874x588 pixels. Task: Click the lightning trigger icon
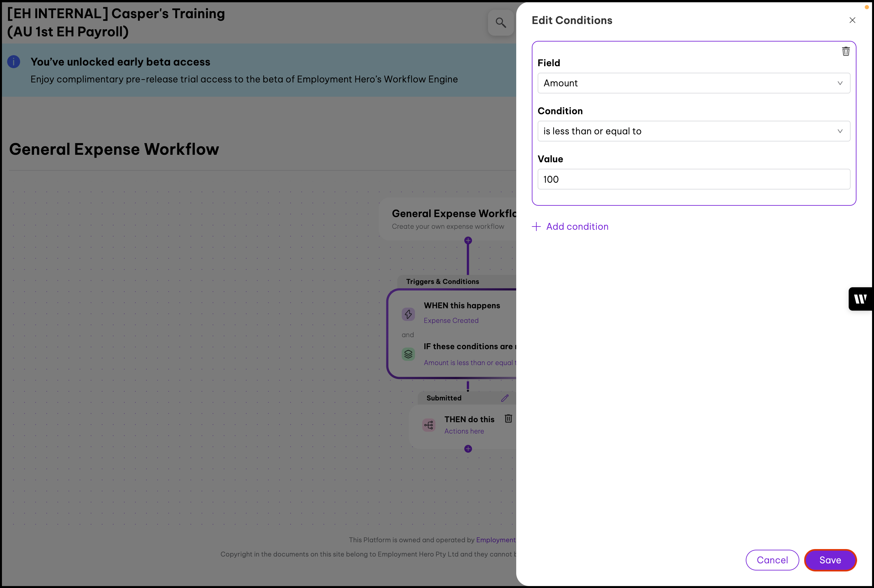tap(408, 314)
